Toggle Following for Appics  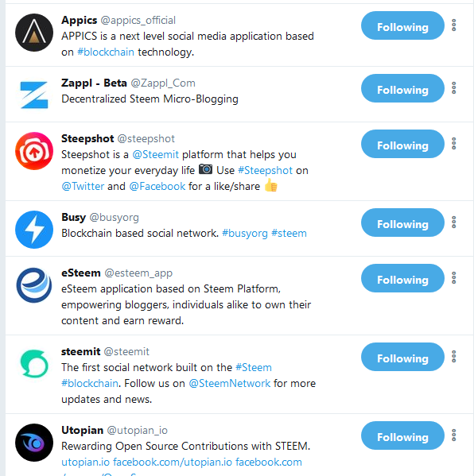(x=402, y=25)
